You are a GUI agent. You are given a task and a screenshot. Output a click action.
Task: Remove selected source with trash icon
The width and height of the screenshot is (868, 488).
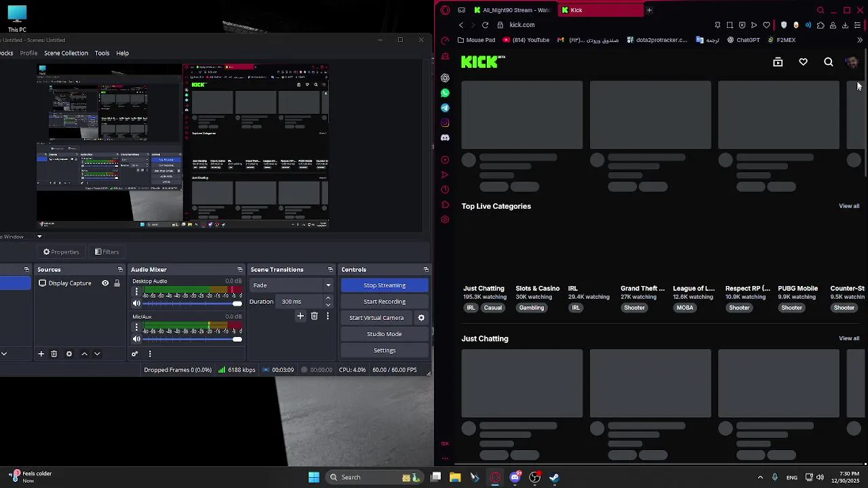click(54, 354)
